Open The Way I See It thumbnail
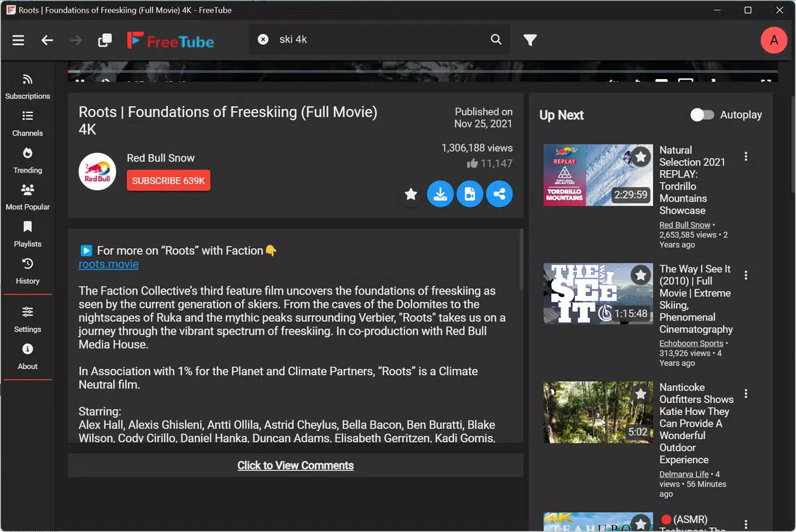This screenshot has height=532, width=796. pyautogui.click(x=598, y=293)
